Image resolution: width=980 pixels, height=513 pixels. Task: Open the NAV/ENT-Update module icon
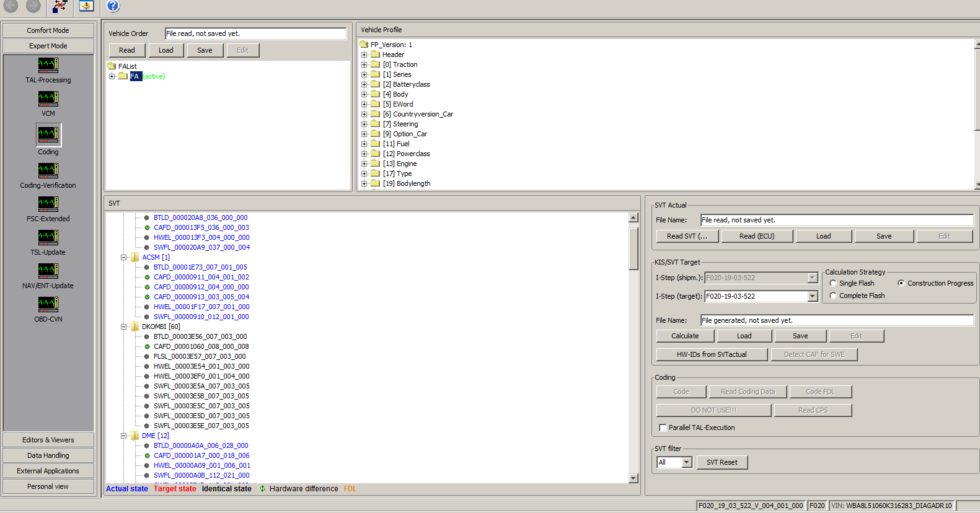click(48, 271)
